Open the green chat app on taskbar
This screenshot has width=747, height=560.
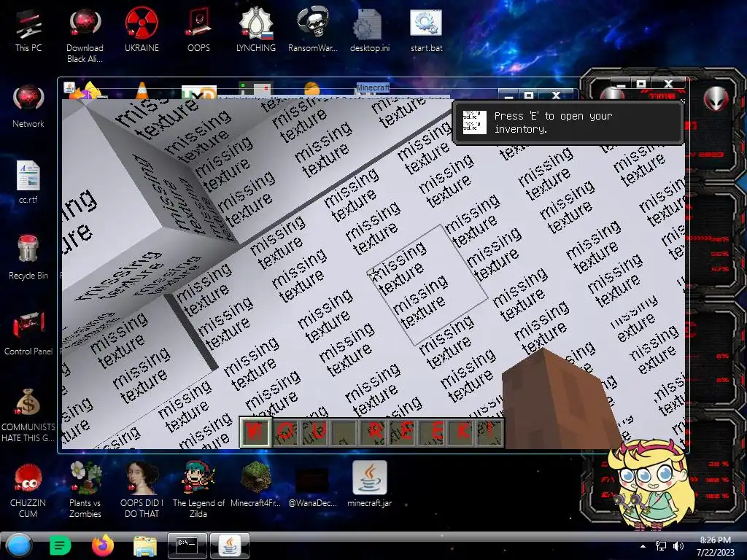pos(60,545)
